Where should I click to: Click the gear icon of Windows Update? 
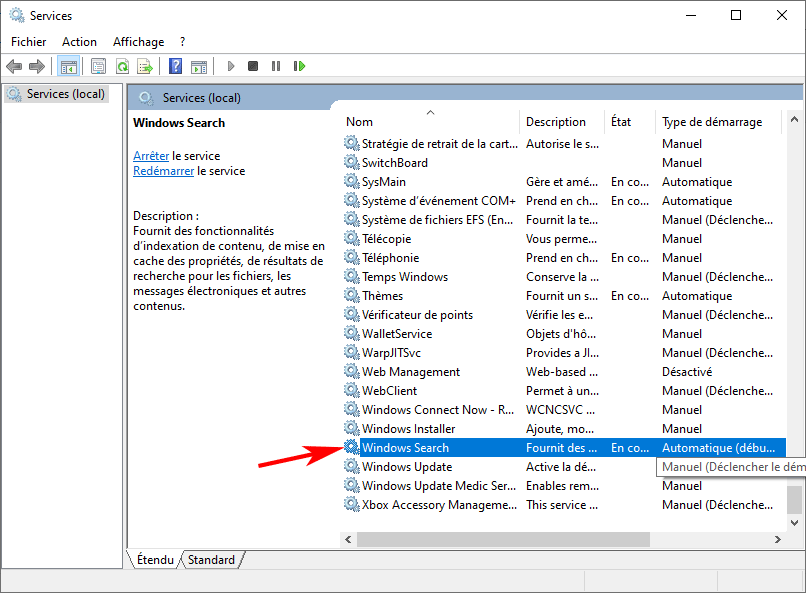[x=352, y=467]
